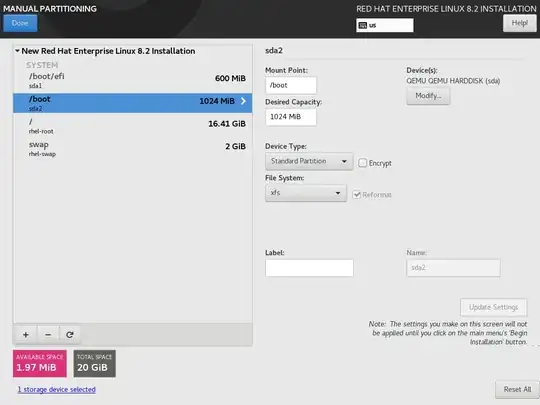
Task: Select the /boot/efi sda1 partition row
Action: click(x=133, y=80)
